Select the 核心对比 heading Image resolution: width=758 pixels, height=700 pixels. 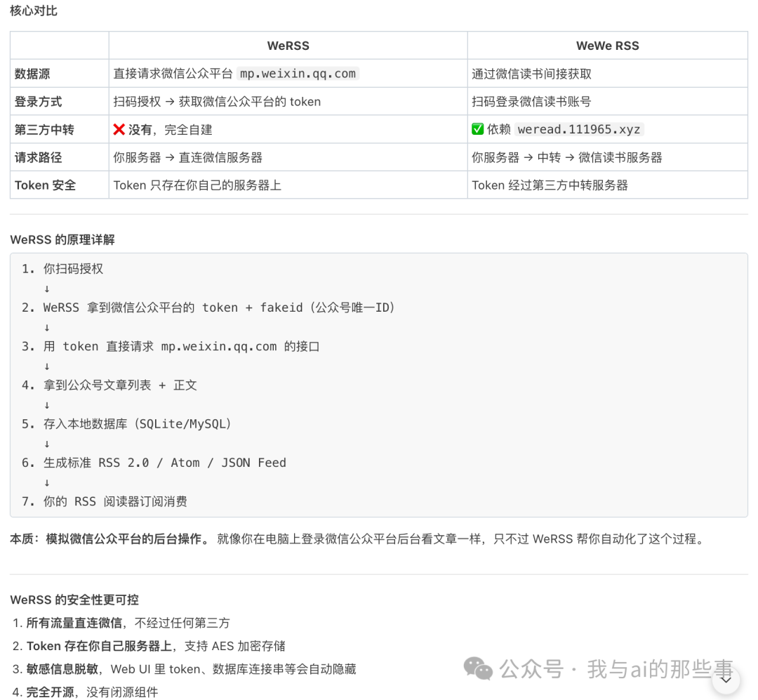[x=34, y=11]
